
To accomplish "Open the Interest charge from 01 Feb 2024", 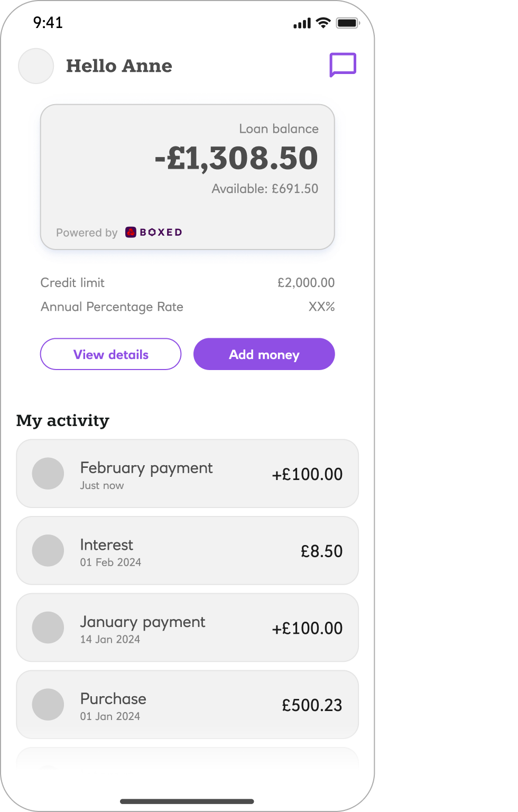I will 187,550.
